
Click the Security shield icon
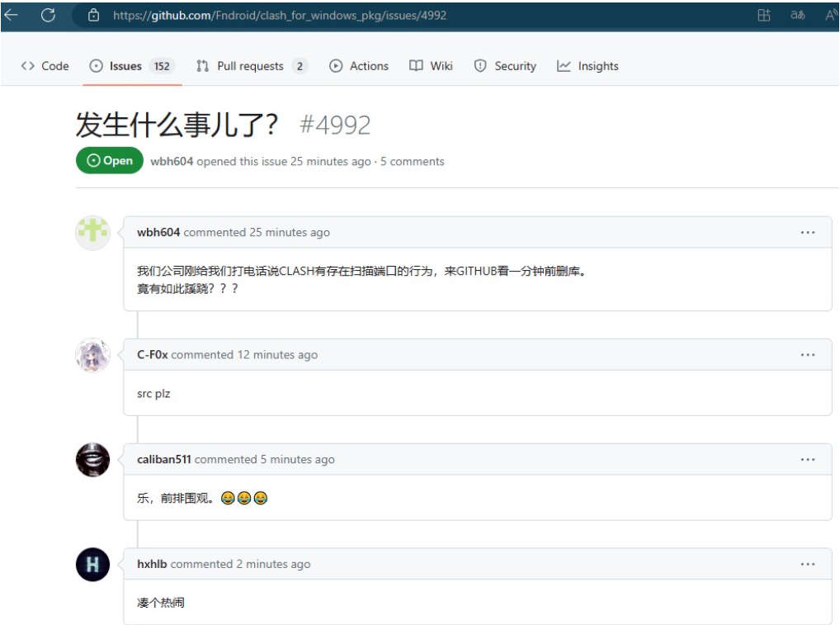479,66
